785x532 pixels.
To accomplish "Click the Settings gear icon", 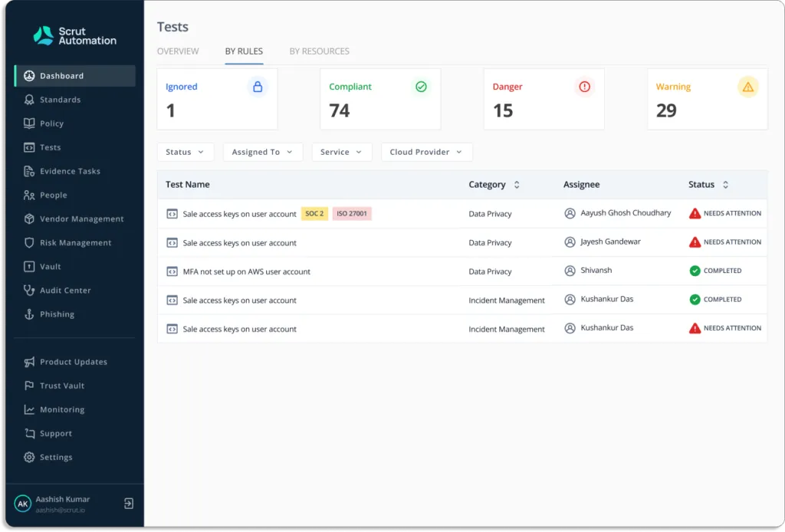I will [x=29, y=457].
